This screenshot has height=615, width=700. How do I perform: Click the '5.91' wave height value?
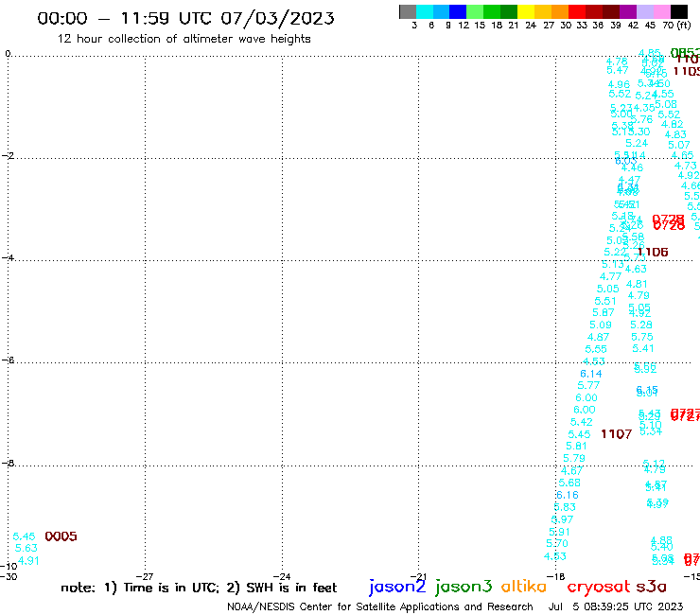[x=559, y=532]
